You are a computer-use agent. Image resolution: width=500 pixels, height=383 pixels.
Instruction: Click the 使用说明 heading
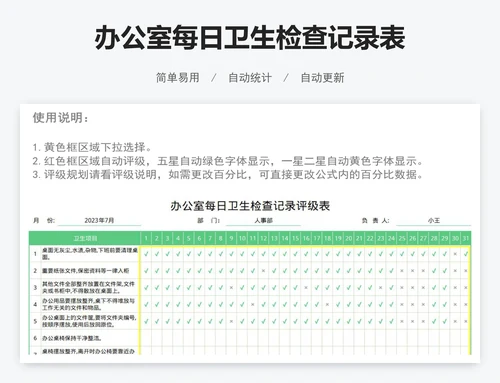click(x=60, y=118)
